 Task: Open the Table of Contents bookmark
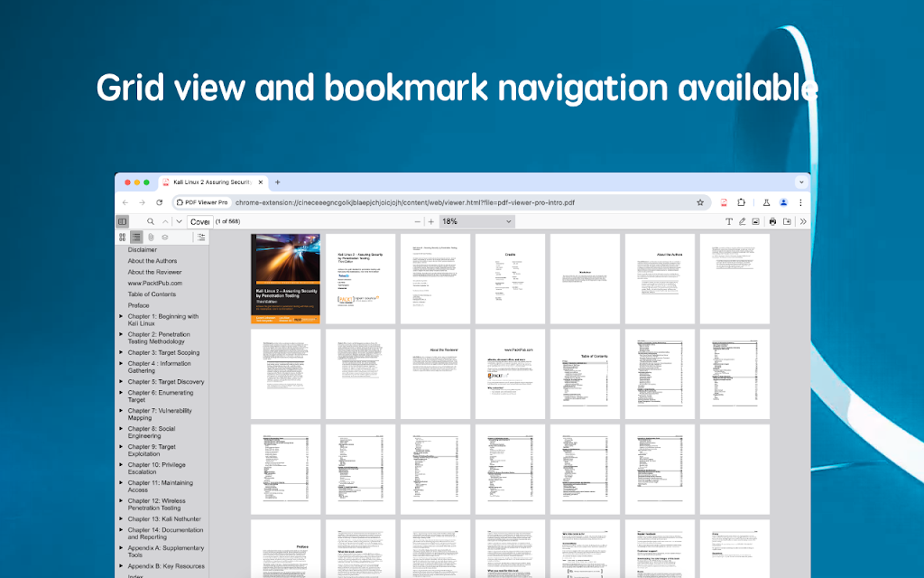tap(152, 294)
